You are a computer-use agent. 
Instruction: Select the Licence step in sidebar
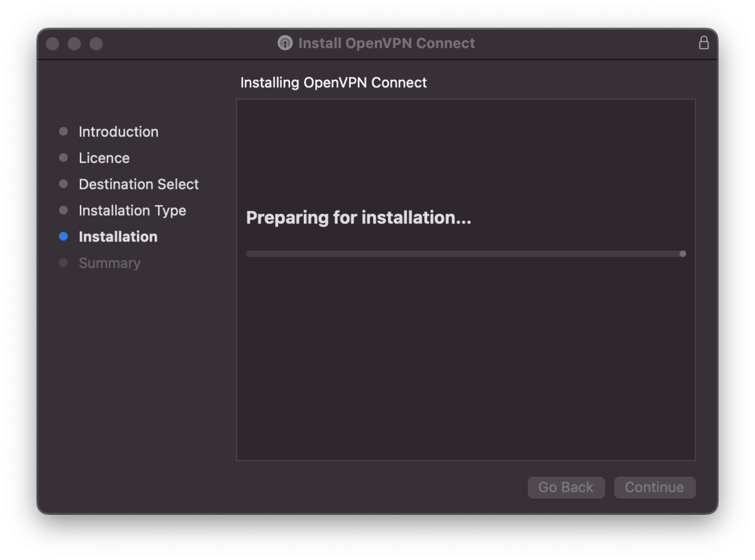coord(104,158)
